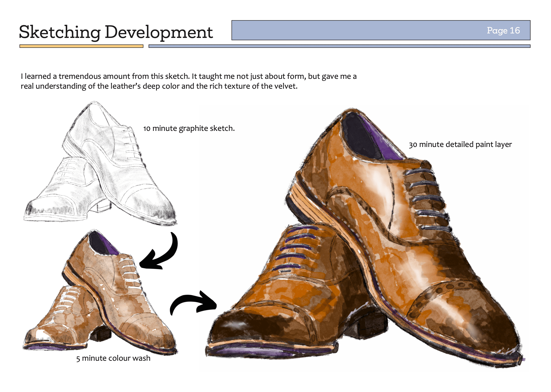Select the large detailed painted shoes illustration

tap(365, 238)
